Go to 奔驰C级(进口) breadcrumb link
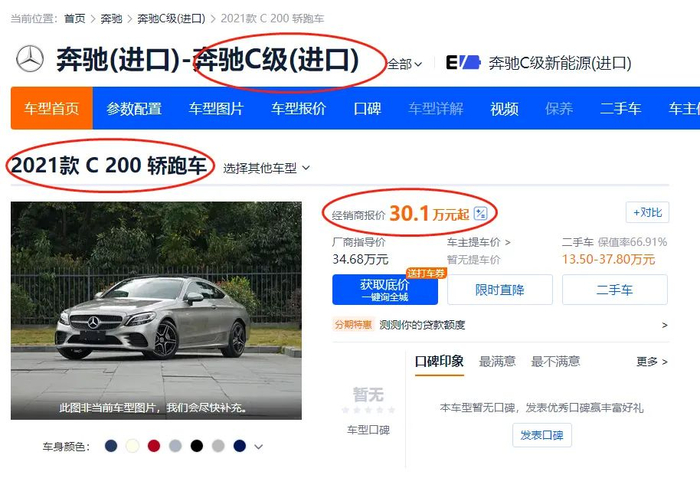This screenshot has width=700, height=485. pyautogui.click(x=171, y=19)
